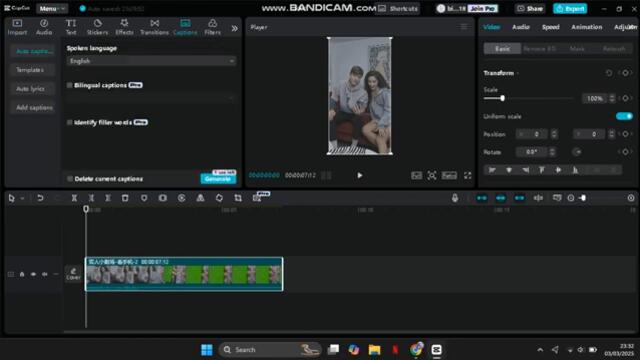Open the Menu dropdown in title bar
Image resolution: width=640 pixels, height=360 pixels.
(52, 8)
